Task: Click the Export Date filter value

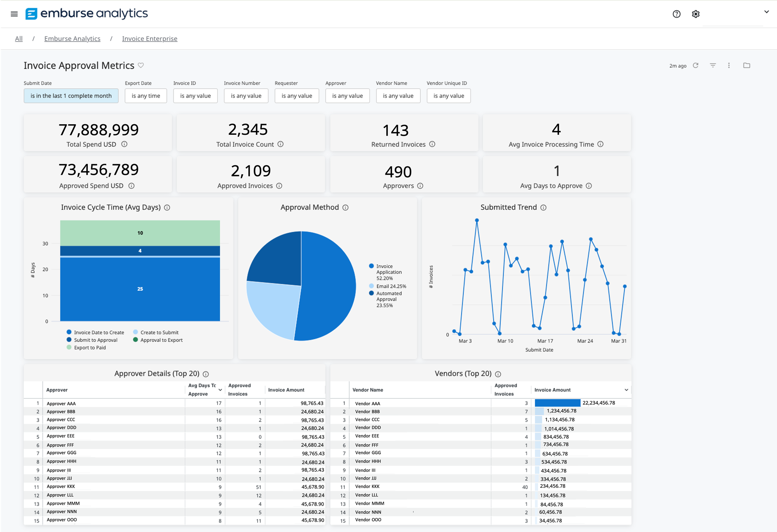Action: point(146,96)
